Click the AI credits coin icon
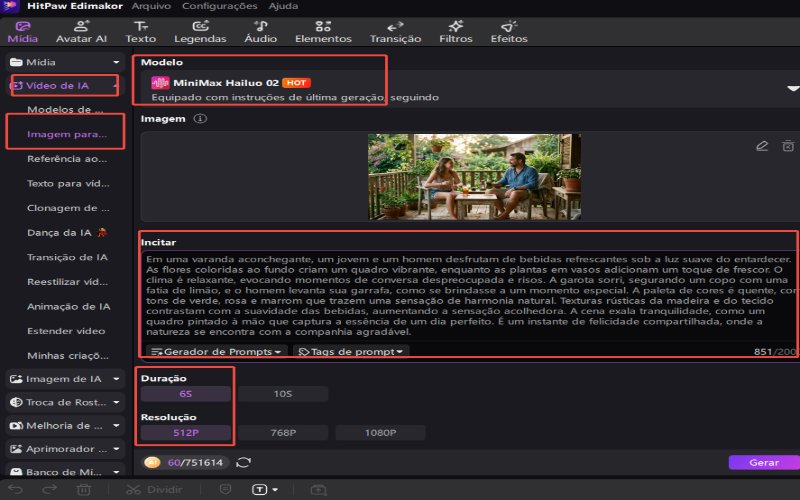This screenshot has width=800, height=500. (152, 462)
